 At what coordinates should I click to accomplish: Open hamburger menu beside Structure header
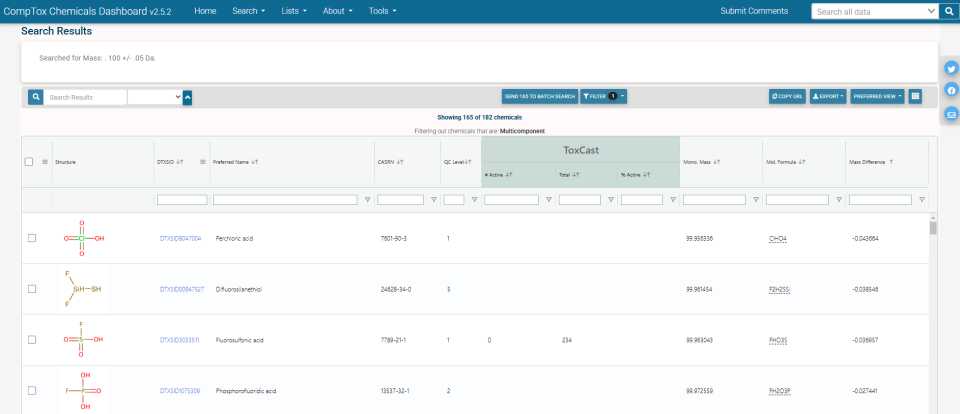(x=45, y=162)
